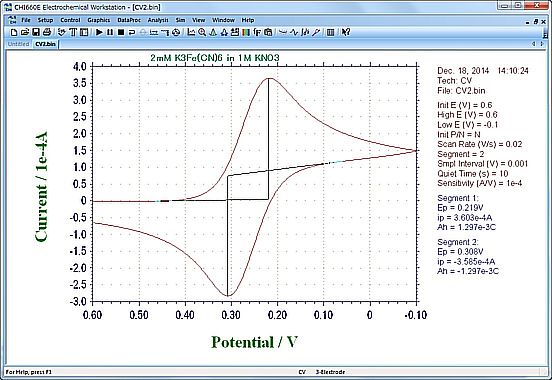
Task: Open the Setup menu
Action: point(45,20)
